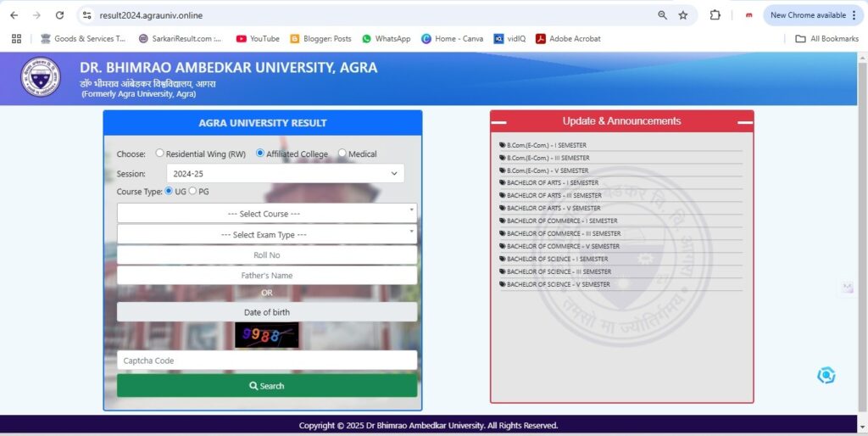
Task: Open WhatsApp bookmark
Action: (x=387, y=39)
